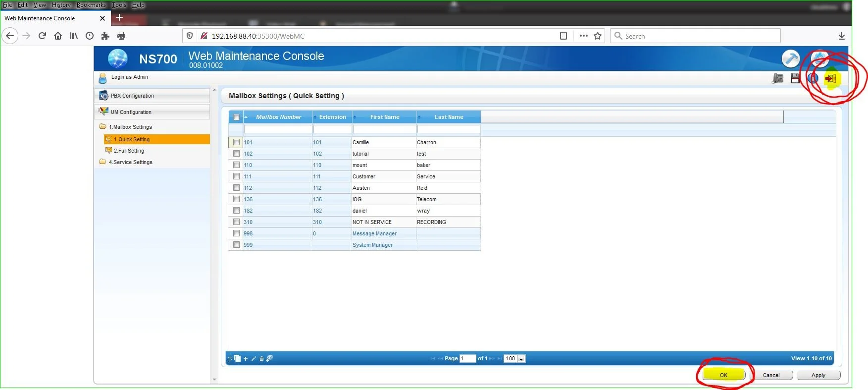Open the Tools menu
Viewport: 868px width, 390px height.
pyautogui.click(x=119, y=5)
